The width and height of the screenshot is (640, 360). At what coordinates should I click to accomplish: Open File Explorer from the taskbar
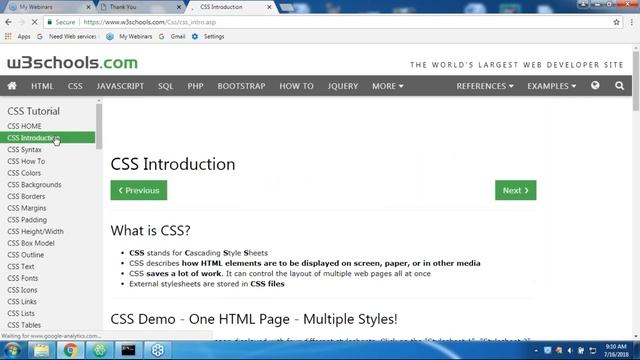41,350
